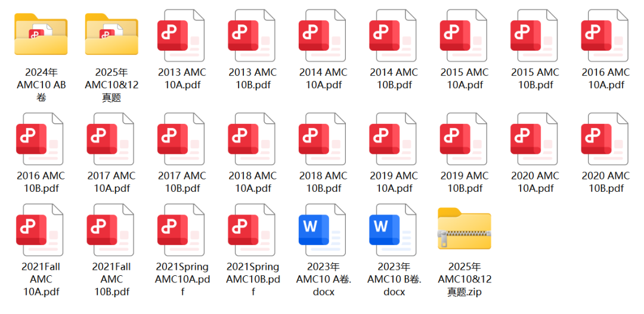The width and height of the screenshot is (644, 314).
Task: Select the 2013 AMC 10B.pdf file icon
Action: pos(252,36)
